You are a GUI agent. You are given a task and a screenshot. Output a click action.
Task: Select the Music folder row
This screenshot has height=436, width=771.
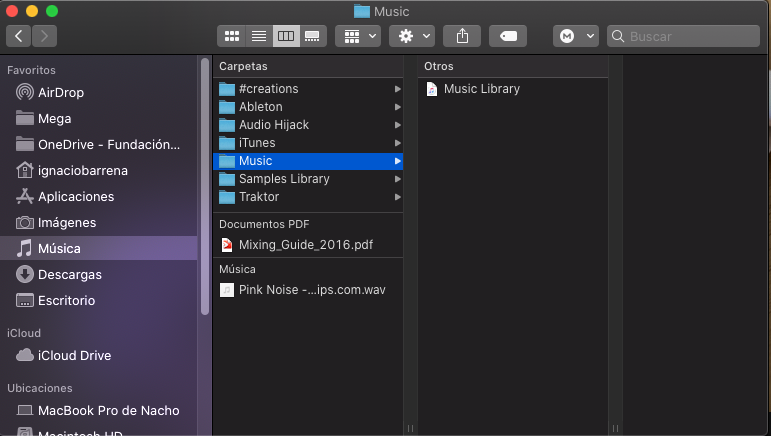point(308,161)
